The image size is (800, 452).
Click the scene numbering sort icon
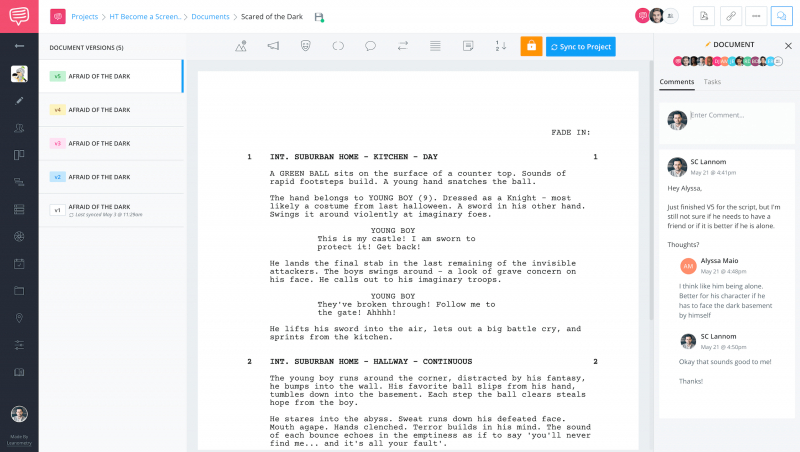500,46
